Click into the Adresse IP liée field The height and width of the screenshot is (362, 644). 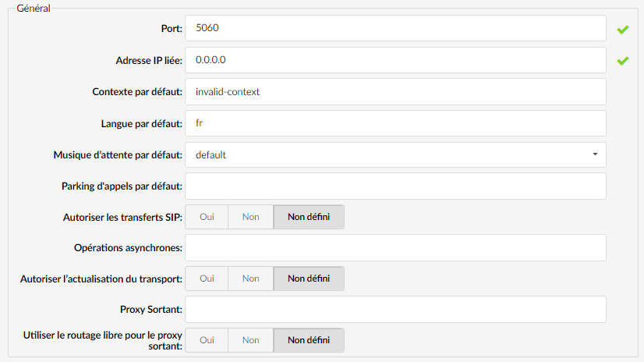point(395,60)
